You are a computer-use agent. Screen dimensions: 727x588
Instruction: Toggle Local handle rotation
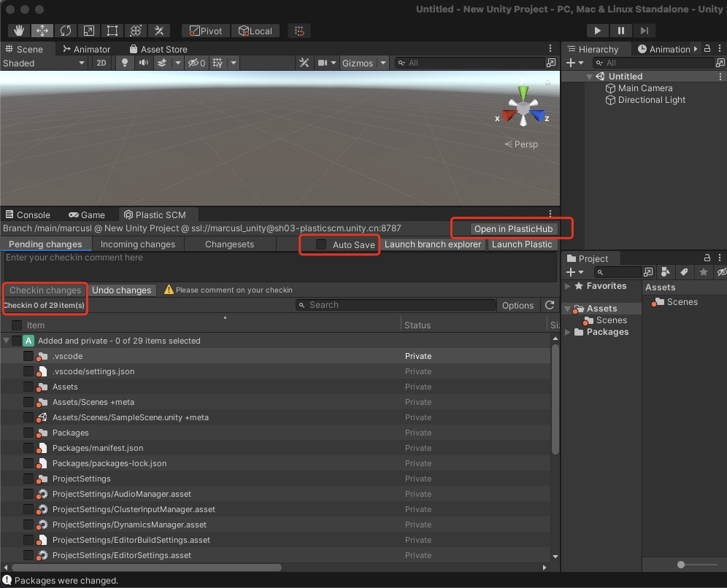255,31
